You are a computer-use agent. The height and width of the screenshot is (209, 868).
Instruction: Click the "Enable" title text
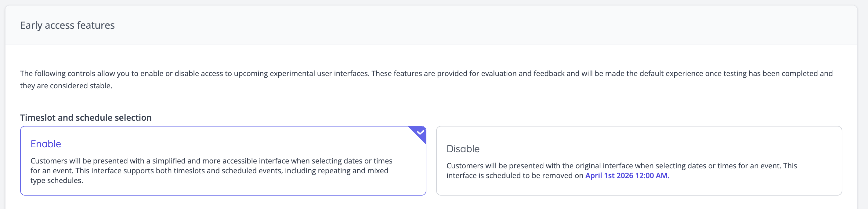point(46,144)
